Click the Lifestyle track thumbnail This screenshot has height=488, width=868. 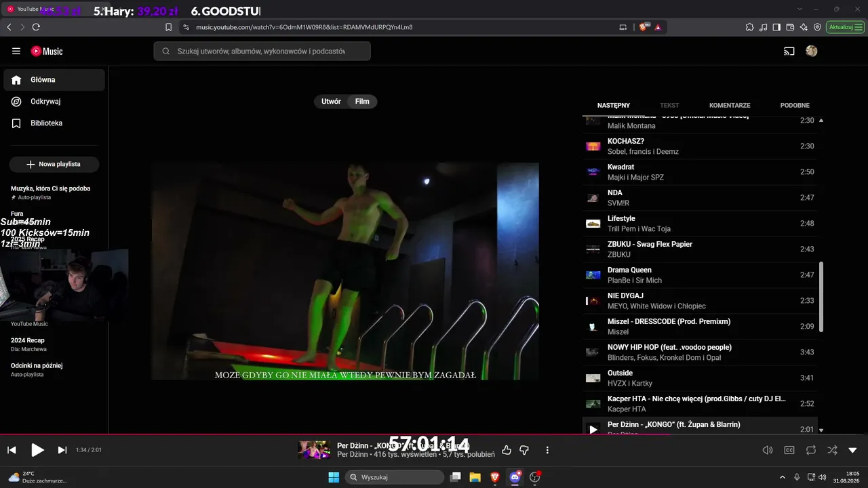[x=593, y=224]
